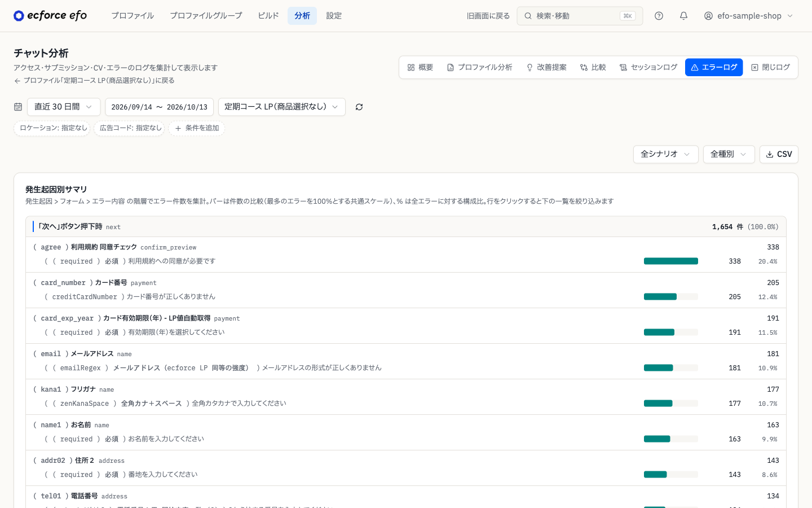
Task: Open the 全種別 filter dropdown
Action: tap(729, 154)
